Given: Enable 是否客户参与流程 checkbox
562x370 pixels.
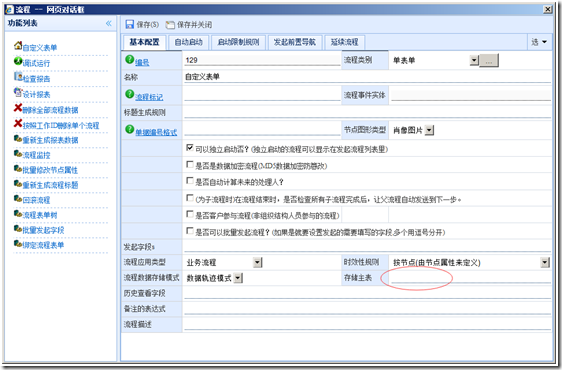Looking at the screenshot, I should pos(190,214).
